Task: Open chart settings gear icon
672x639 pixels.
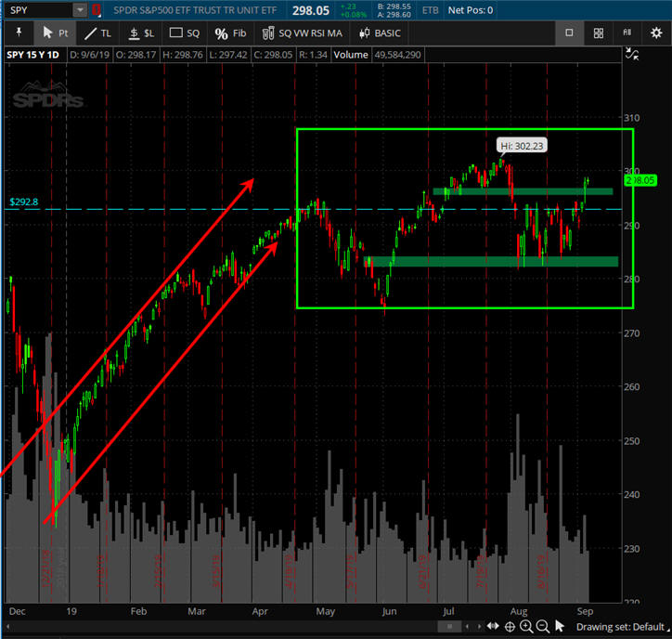Action: (656, 33)
